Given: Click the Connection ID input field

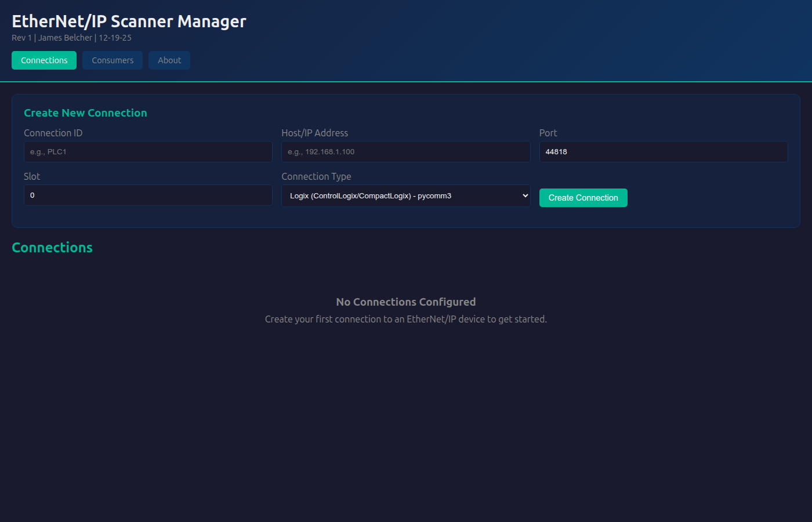Looking at the screenshot, I should click(148, 152).
